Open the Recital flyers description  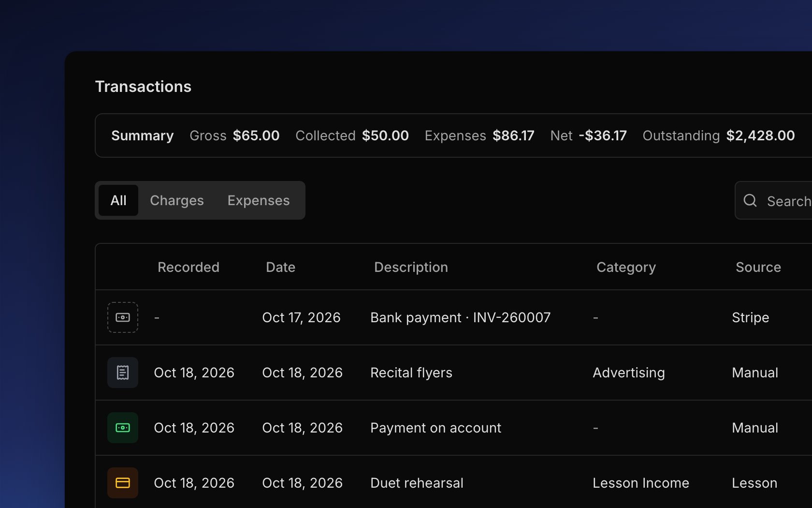[x=411, y=373]
